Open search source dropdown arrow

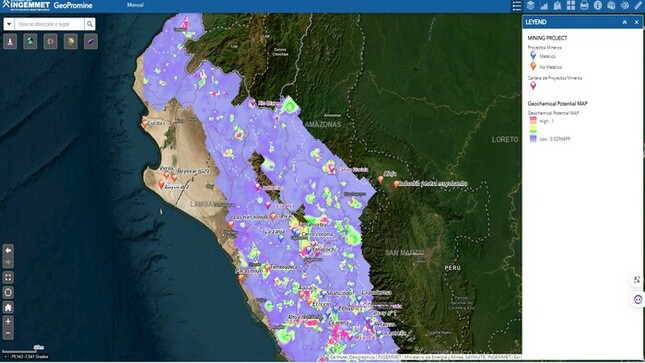point(9,24)
